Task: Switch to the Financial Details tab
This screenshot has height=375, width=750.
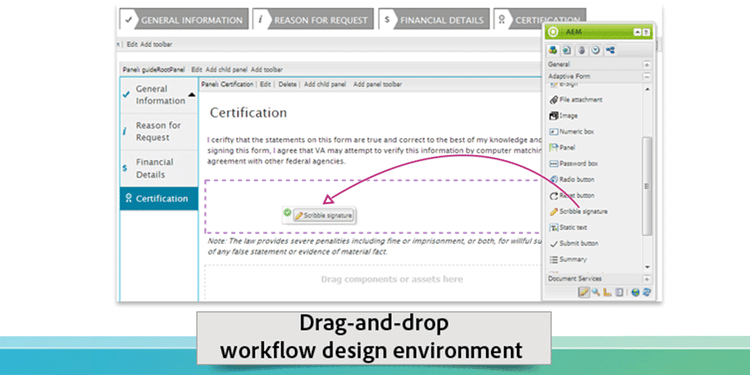Action: click(x=434, y=20)
